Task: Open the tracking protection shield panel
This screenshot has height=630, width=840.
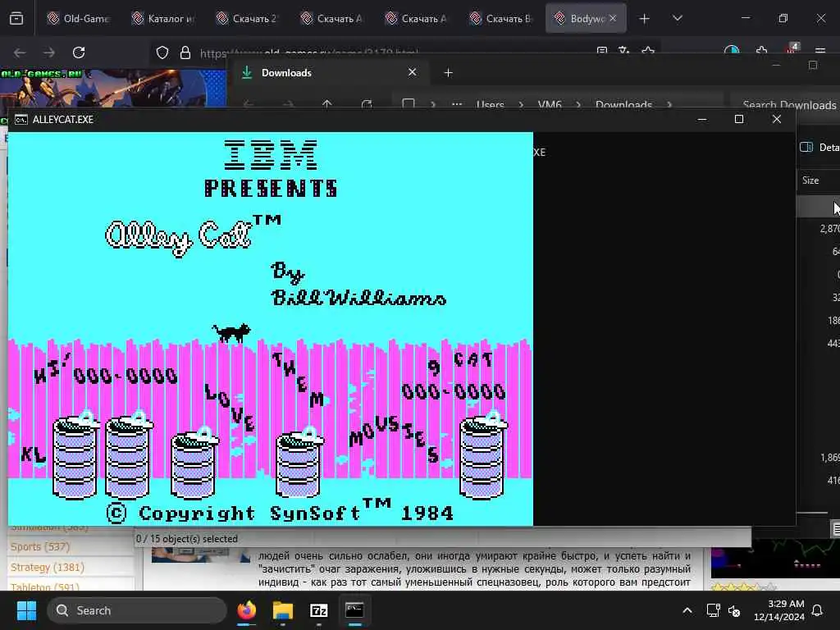Action: click(x=162, y=52)
